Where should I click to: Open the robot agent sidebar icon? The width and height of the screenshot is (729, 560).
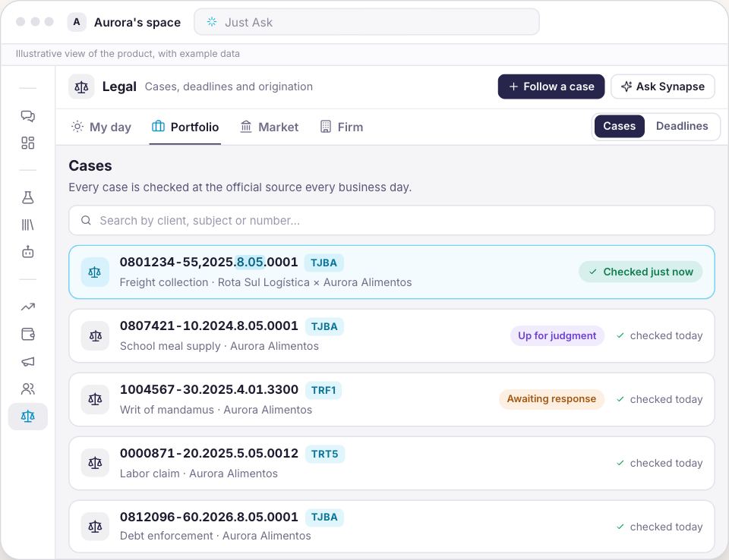point(28,252)
